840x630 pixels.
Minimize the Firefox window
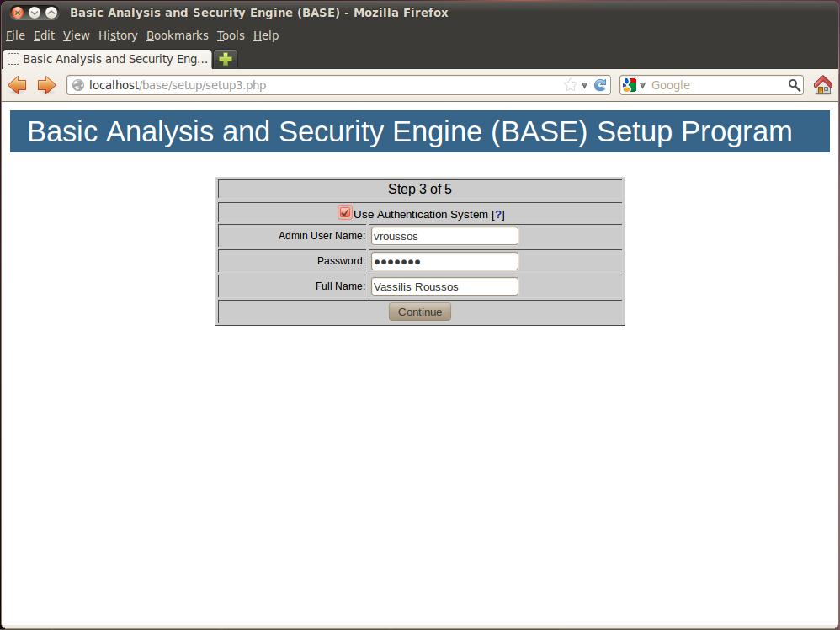click(35, 13)
